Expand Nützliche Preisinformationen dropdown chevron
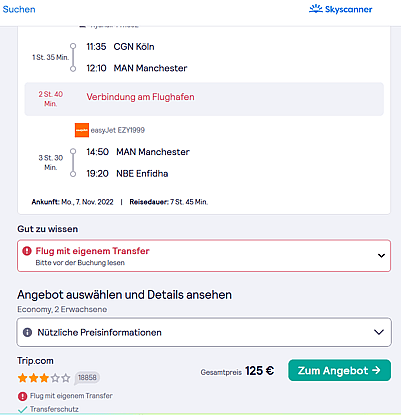 (379, 332)
